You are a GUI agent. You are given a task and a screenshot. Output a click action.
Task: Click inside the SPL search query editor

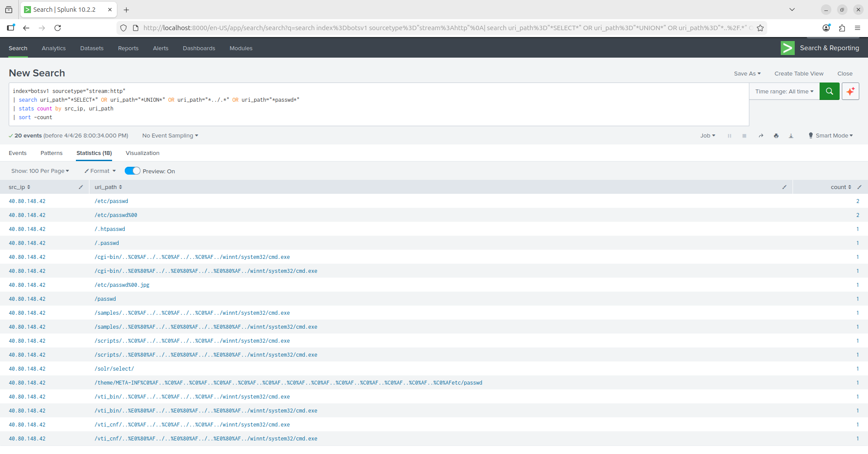[x=379, y=104]
